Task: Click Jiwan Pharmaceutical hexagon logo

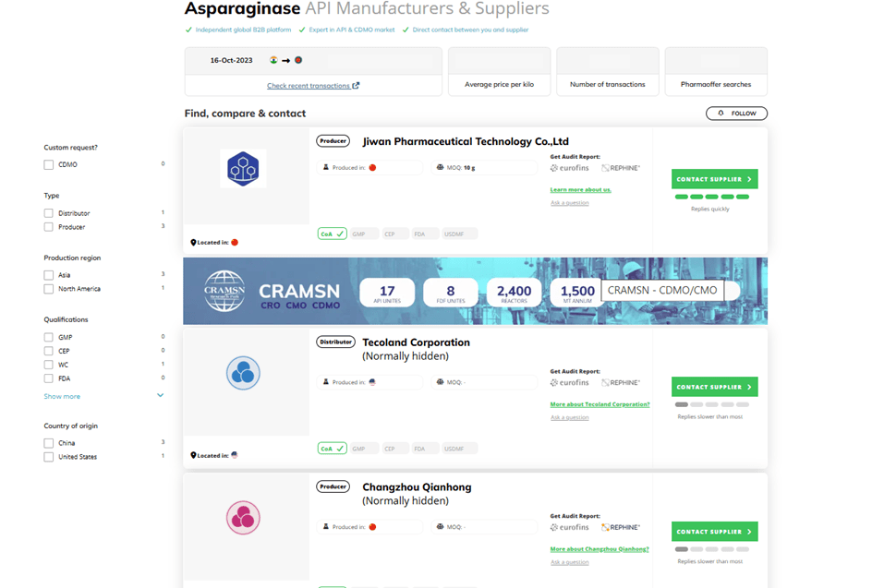Action: [243, 169]
